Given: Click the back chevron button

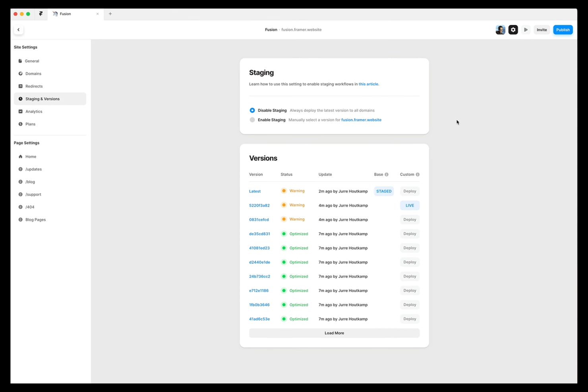Looking at the screenshot, I should (18, 30).
